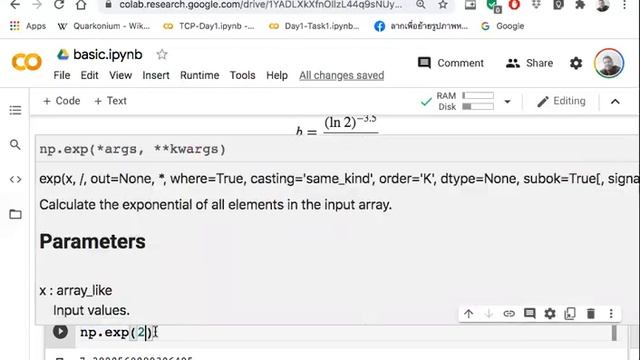Delete the cell with trash icon
640x360 pixels.
591,313
